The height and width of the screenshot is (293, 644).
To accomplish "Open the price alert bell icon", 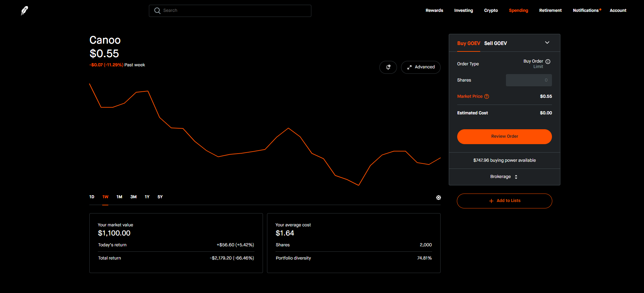I will point(388,67).
